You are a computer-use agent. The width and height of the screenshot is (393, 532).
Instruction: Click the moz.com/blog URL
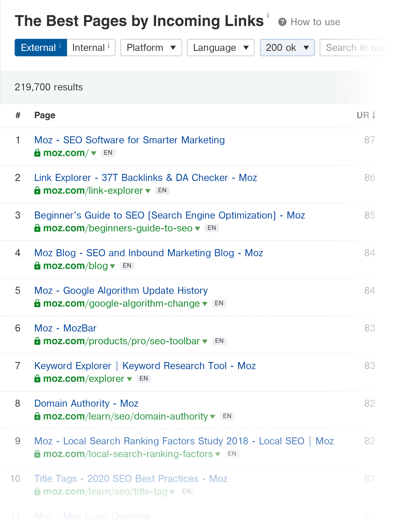[76, 266]
